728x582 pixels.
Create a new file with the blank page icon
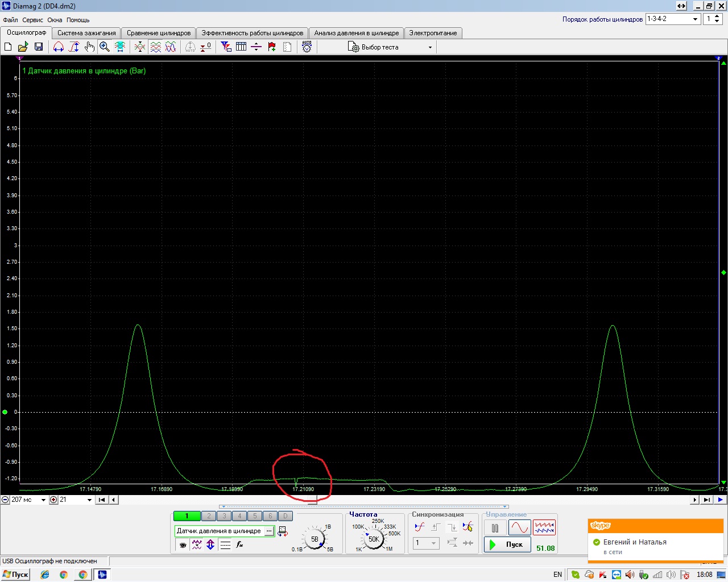pyautogui.click(x=8, y=47)
